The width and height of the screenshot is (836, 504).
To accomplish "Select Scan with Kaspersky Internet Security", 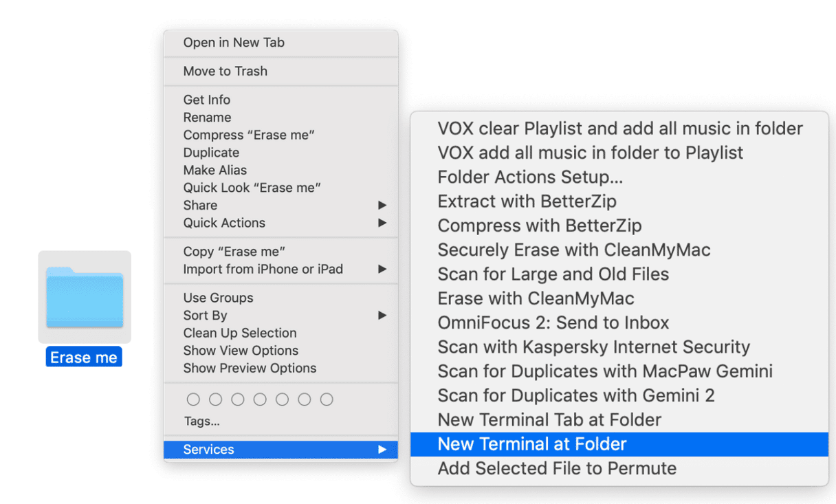I will click(593, 347).
